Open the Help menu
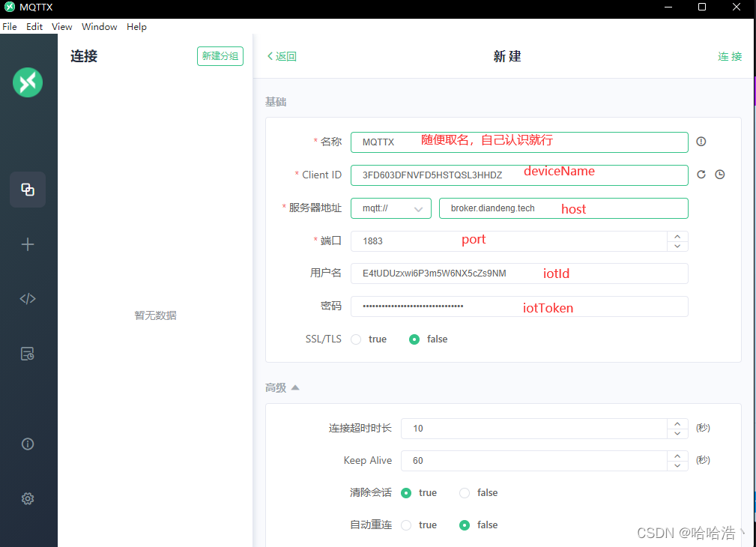The width and height of the screenshot is (756, 547). click(x=136, y=26)
